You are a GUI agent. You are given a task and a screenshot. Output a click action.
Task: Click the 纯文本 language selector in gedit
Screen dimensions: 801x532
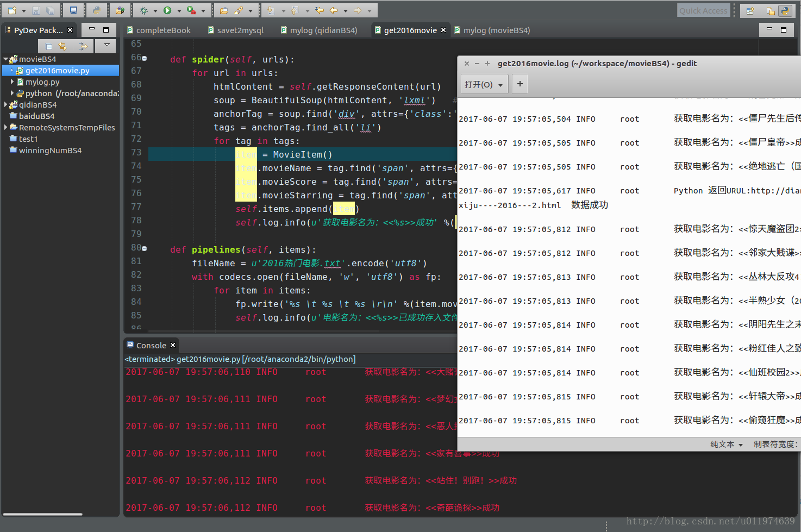click(x=726, y=445)
